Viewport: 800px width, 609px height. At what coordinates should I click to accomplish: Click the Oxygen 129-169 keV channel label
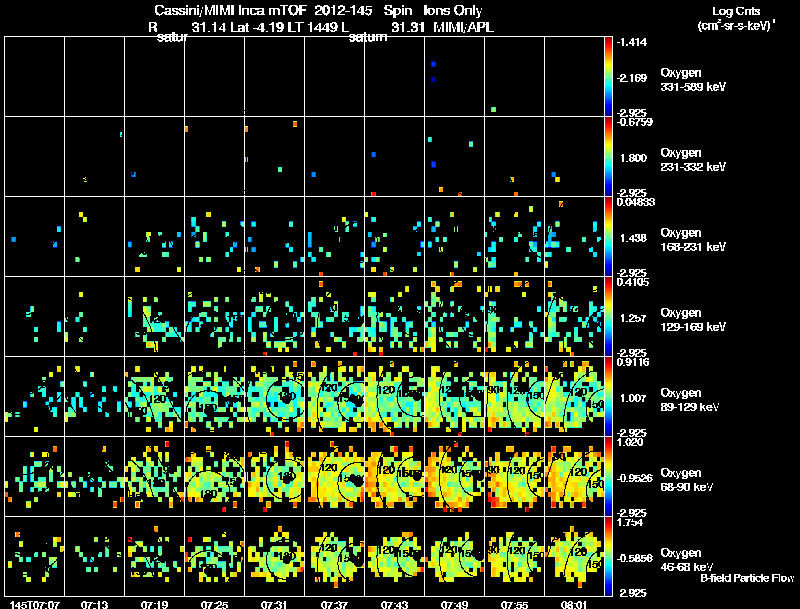693,320
